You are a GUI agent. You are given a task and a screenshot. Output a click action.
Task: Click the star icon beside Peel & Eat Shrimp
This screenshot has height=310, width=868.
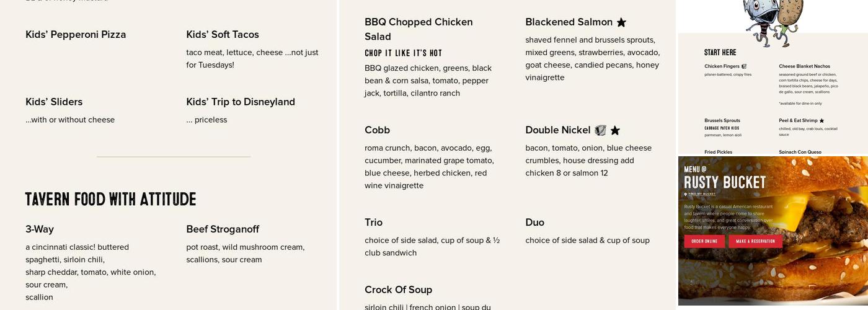[x=821, y=121]
